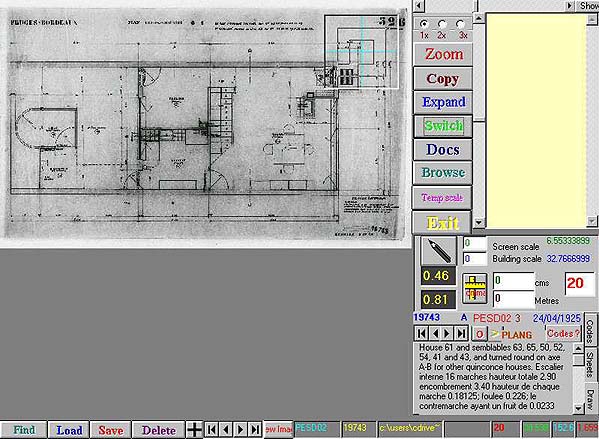Click the Zoom button
The image size is (599, 439).
click(x=444, y=54)
